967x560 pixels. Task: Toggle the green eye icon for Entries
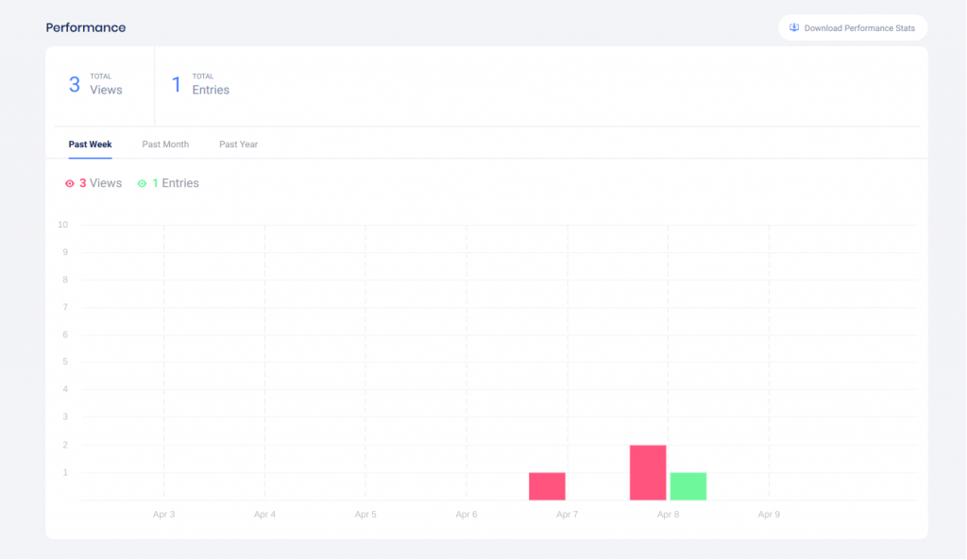pos(142,183)
